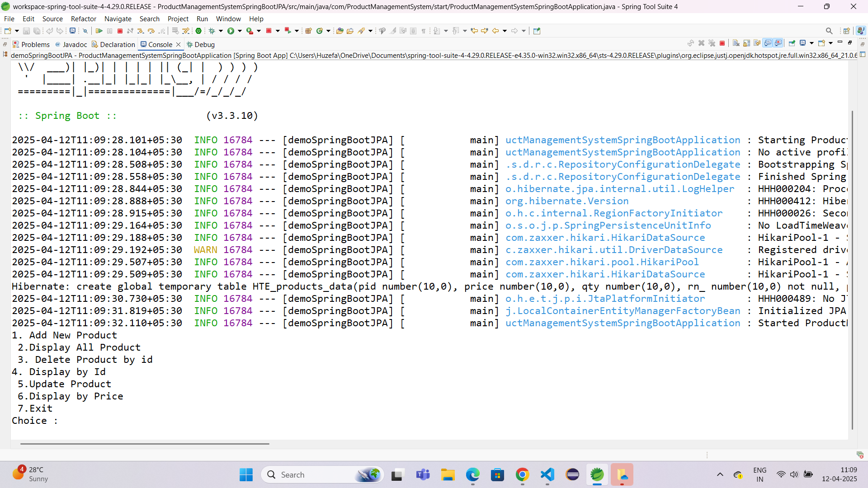Click the red Terminate icon in main toolbar

tap(120, 31)
